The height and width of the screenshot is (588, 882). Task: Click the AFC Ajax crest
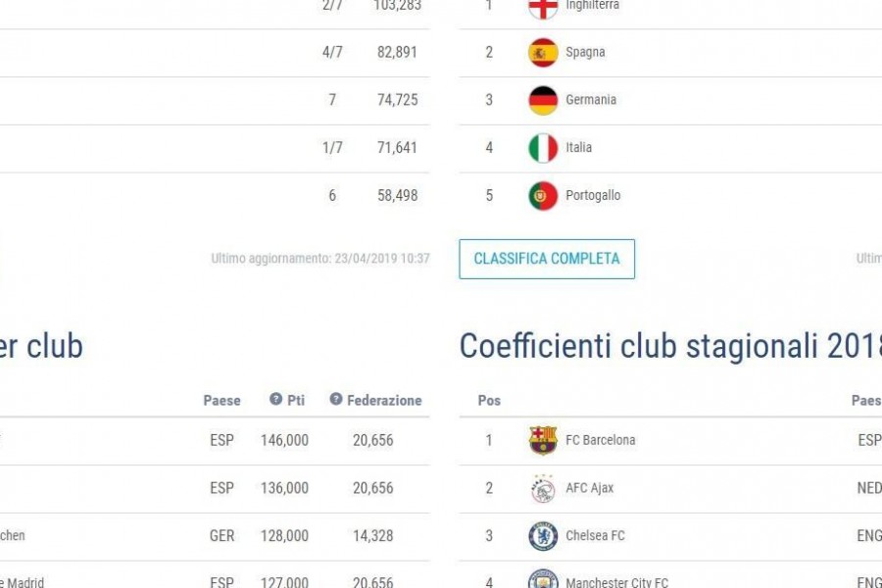pos(543,488)
